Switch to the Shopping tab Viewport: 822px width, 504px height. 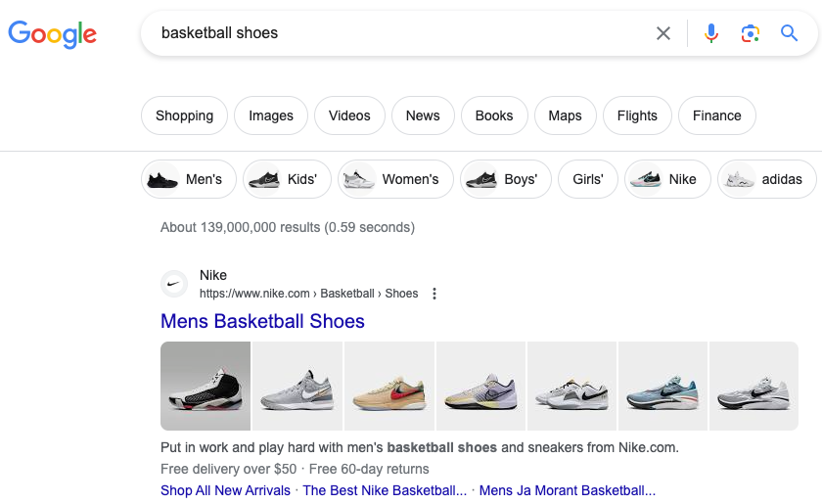coord(185,115)
